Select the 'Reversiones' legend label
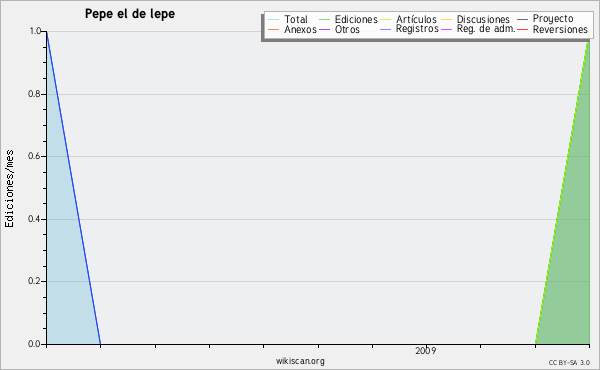 pyautogui.click(x=560, y=29)
